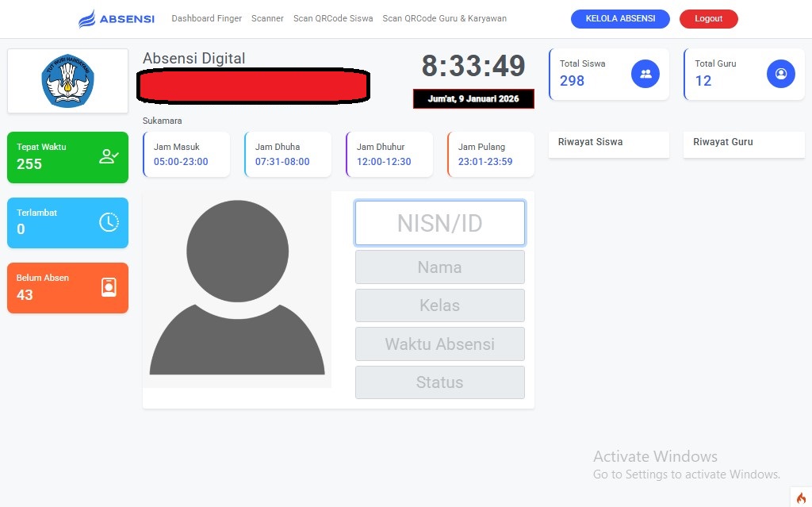Image resolution: width=812 pixels, height=507 pixels.
Task: Click the Tepat Waktu user-check icon
Action: tap(109, 156)
